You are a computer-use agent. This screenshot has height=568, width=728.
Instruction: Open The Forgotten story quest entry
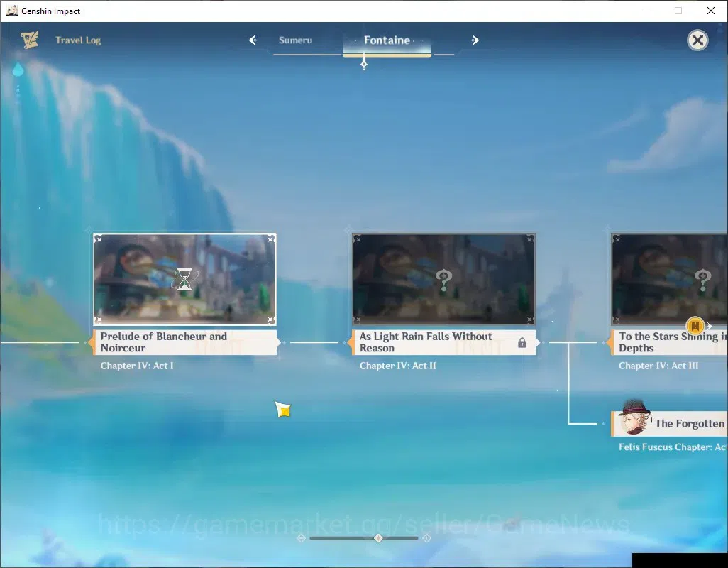[x=670, y=423]
